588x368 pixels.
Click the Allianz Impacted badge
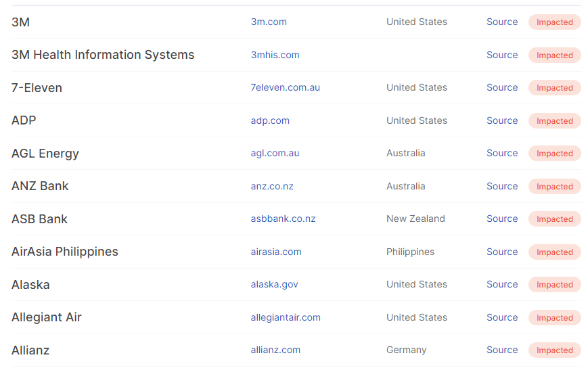pyautogui.click(x=555, y=350)
